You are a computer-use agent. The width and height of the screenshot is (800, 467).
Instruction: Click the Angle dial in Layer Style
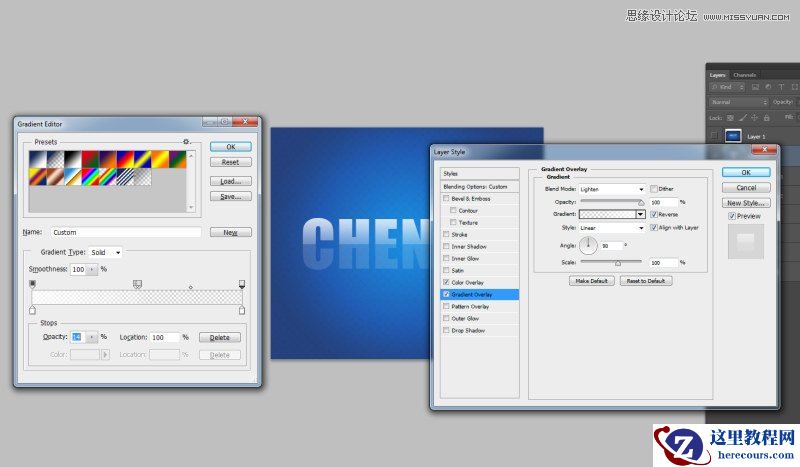[588, 245]
